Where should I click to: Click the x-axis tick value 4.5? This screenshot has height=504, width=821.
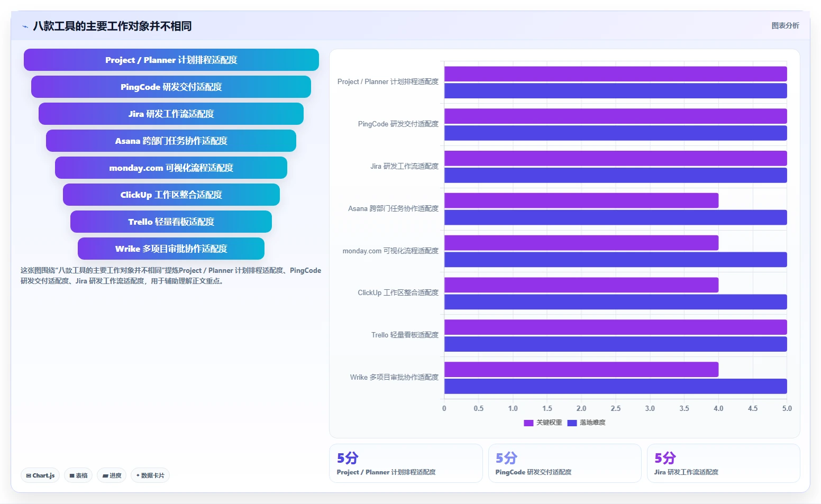click(753, 409)
